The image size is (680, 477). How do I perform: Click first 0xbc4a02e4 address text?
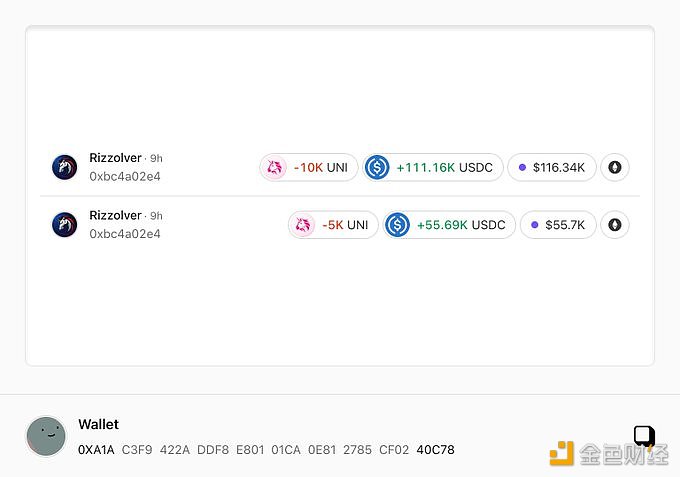125,176
